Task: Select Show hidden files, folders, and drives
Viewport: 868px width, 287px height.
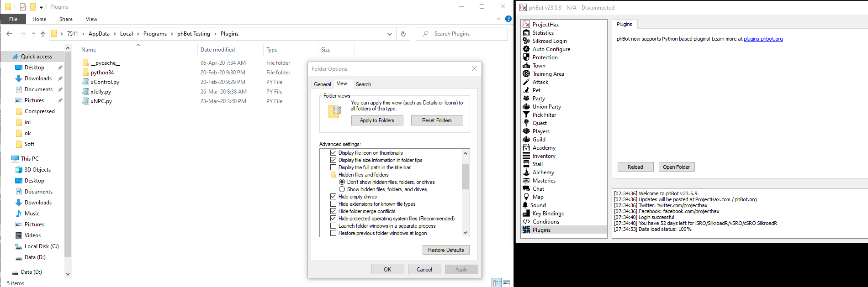Action: 342,189
